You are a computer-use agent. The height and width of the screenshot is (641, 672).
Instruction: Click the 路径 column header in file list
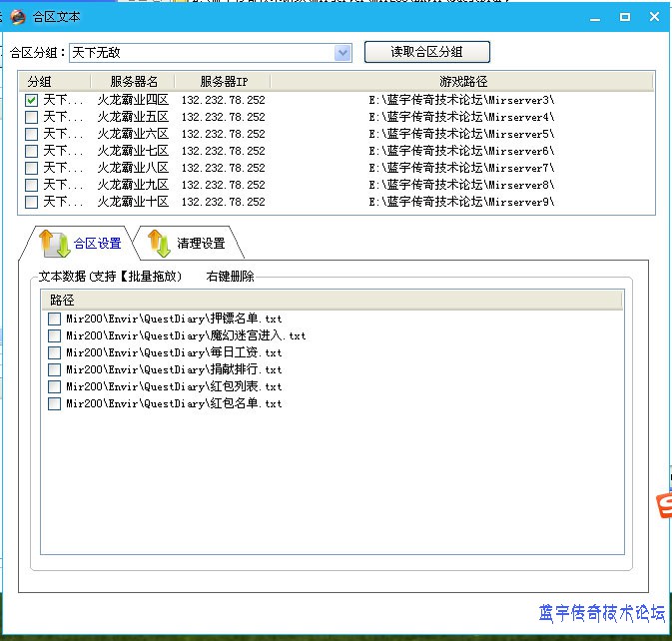[62, 300]
